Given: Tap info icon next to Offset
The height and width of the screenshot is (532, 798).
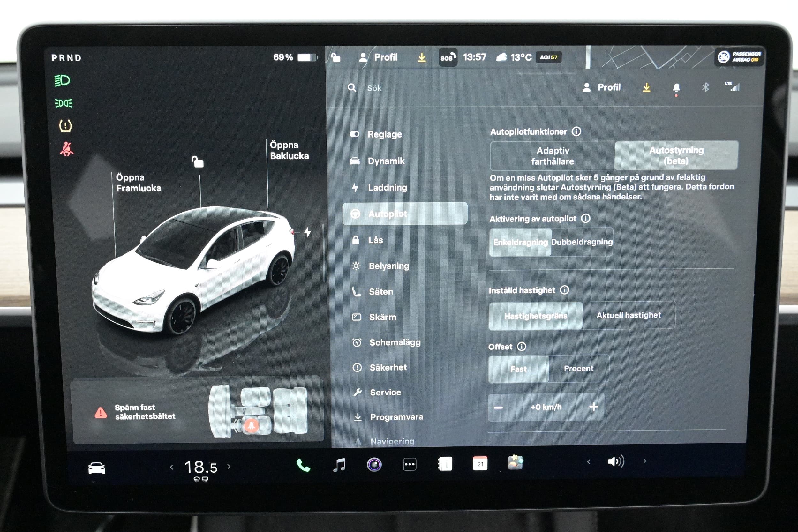Looking at the screenshot, I should 522,346.
